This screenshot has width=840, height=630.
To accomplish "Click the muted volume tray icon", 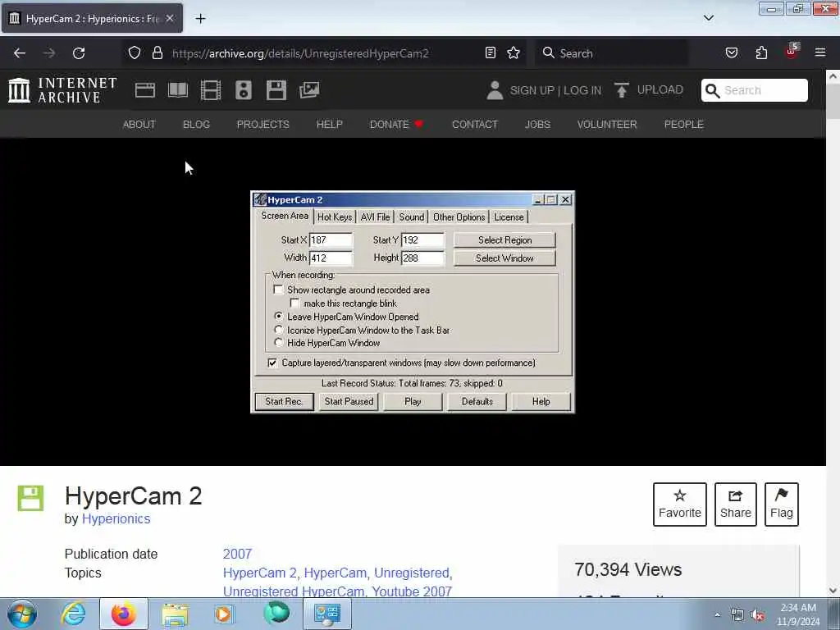I will point(757,615).
